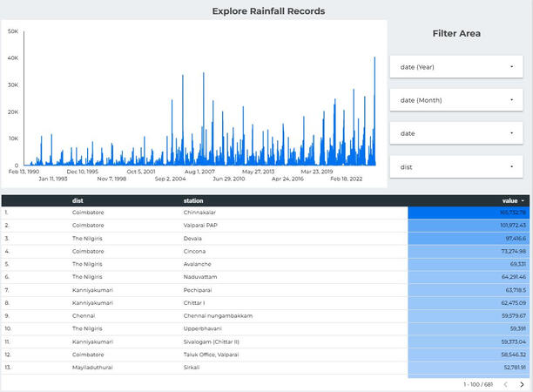Image resolution: width=533 pixels, height=392 pixels.
Task: Go to next page of table results
Action: 522,383
